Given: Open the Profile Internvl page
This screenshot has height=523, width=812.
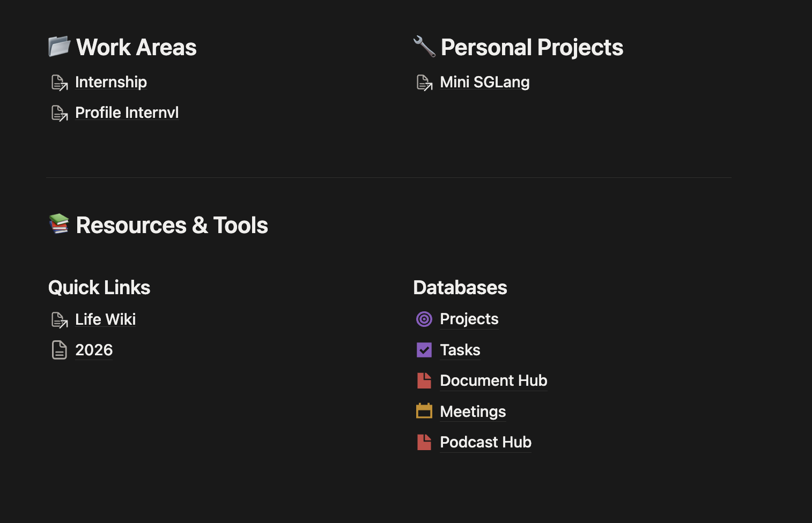Looking at the screenshot, I should click(x=127, y=113).
